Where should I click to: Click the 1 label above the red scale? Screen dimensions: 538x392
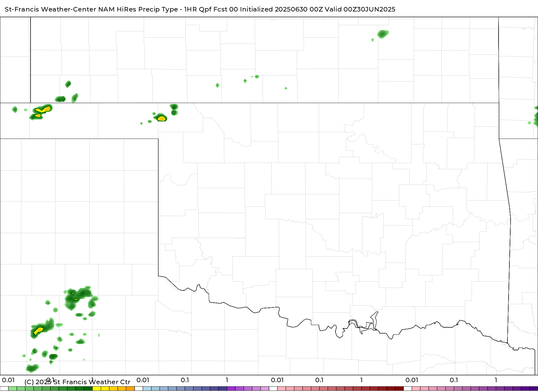tap(361, 380)
